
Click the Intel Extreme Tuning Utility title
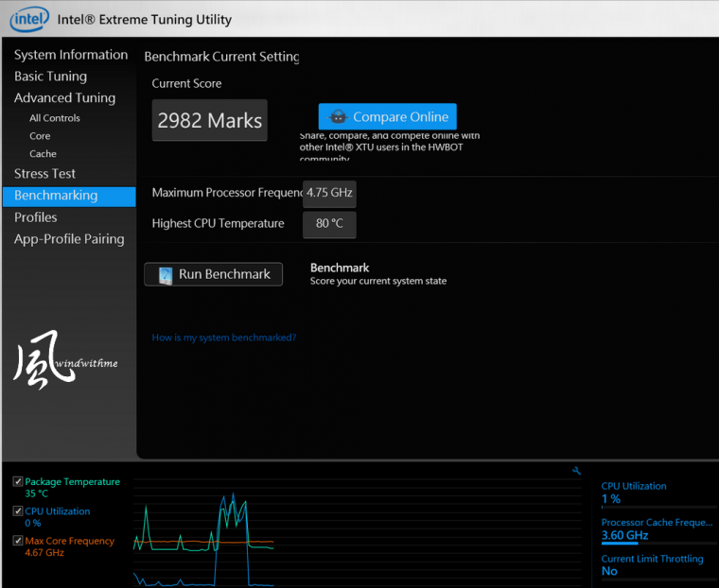[145, 20]
